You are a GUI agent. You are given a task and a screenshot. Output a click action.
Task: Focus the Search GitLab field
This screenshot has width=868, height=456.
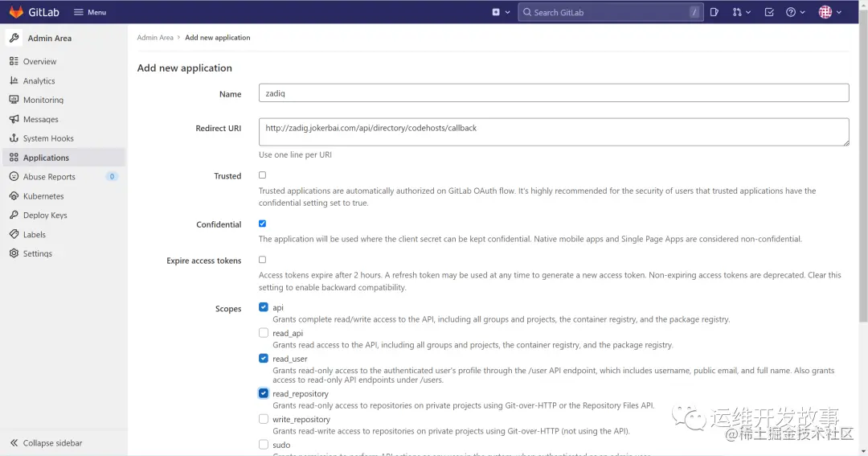pyautogui.click(x=610, y=12)
